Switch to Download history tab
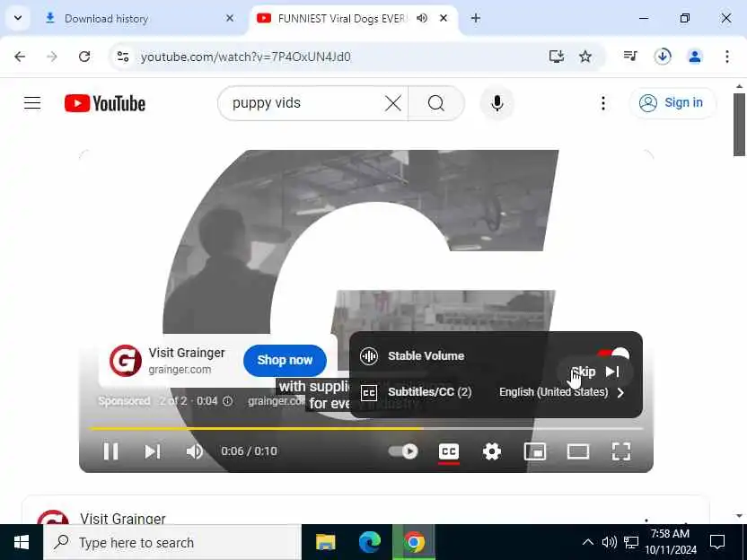The image size is (747, 560). 138,19
